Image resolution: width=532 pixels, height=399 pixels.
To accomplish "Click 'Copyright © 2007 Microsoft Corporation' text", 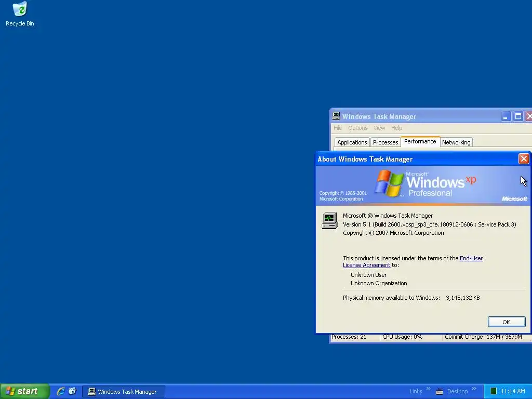I will (x=393, y=233).
